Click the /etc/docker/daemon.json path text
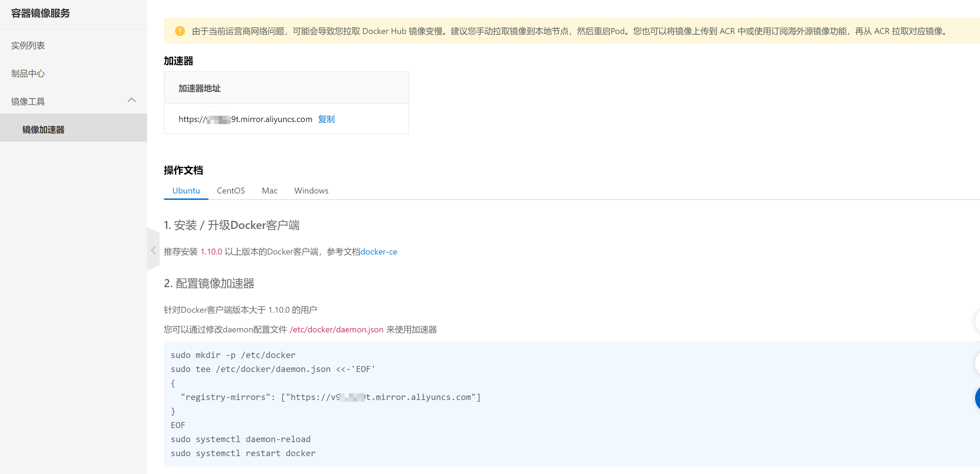This screenshot has height=474, width=980. pos(336,330)
